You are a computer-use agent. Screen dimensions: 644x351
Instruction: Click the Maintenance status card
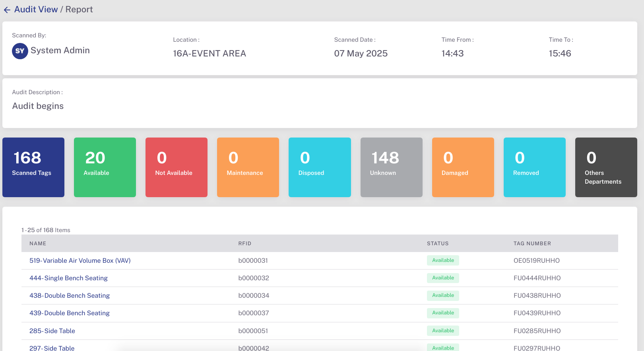click(248, 167)
